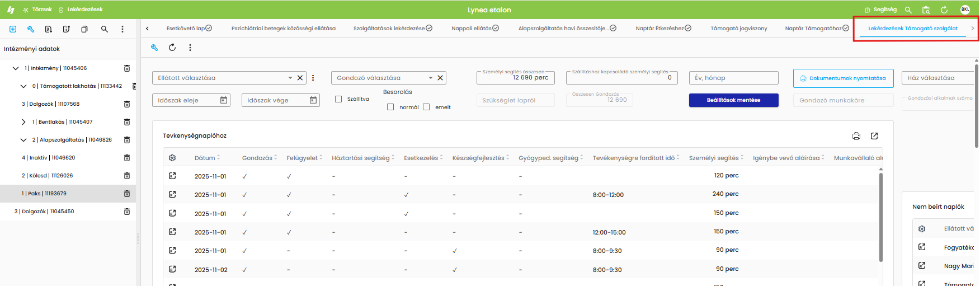Open the Támogató jogviszony tab
The height and width of the screenshot is (286, 980).
pyautogui.click(x=739, y=28)
